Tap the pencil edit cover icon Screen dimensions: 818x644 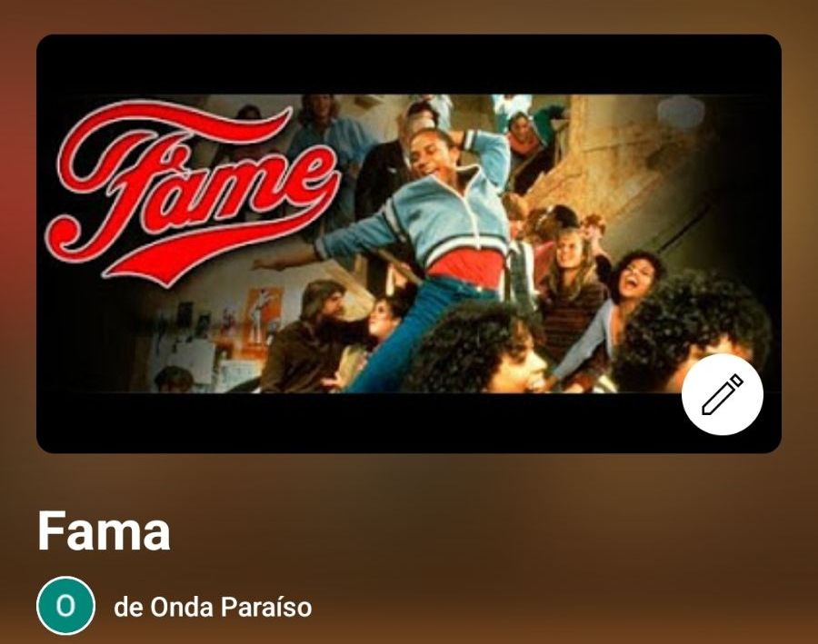722,394
